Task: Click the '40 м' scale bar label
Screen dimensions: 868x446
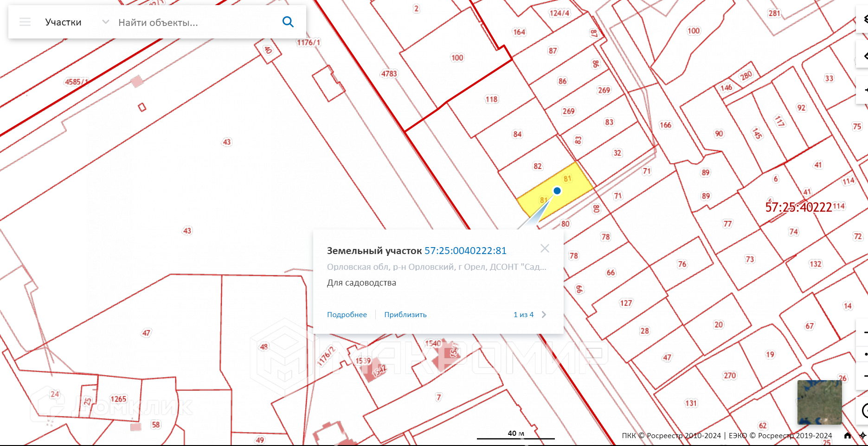Action: [x=516, y=433]
